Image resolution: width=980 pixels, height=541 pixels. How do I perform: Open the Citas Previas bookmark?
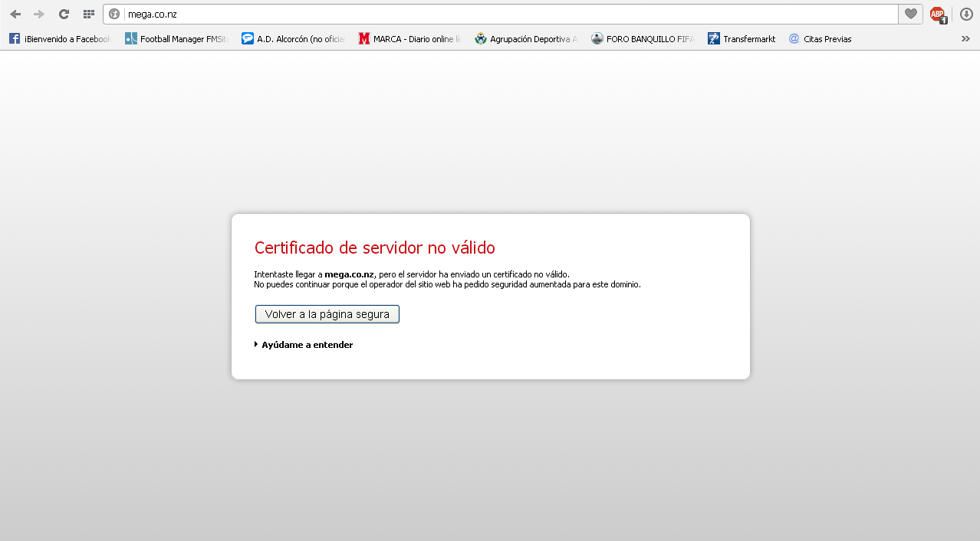(820, 38)
